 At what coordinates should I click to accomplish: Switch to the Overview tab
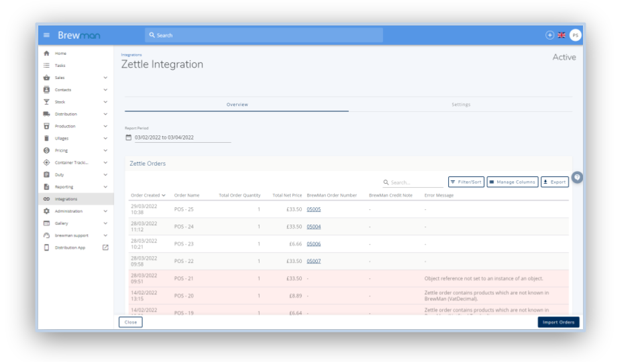click(x=237, y=105)
